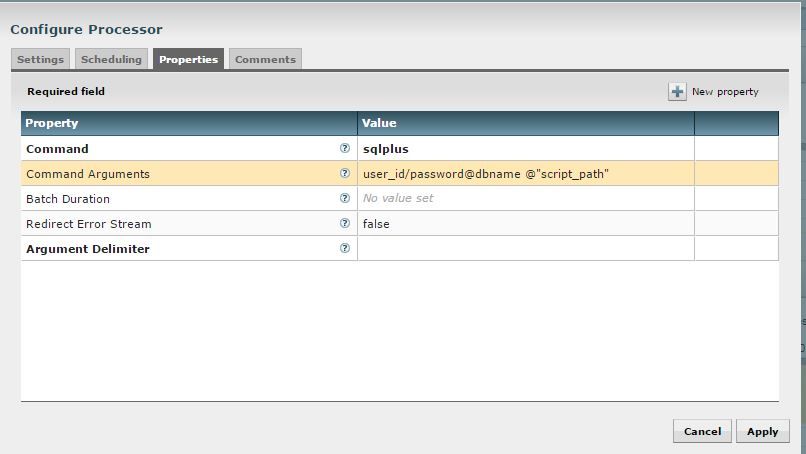Select the Properties tab
806x454 pixels.
tap(188, 59)
